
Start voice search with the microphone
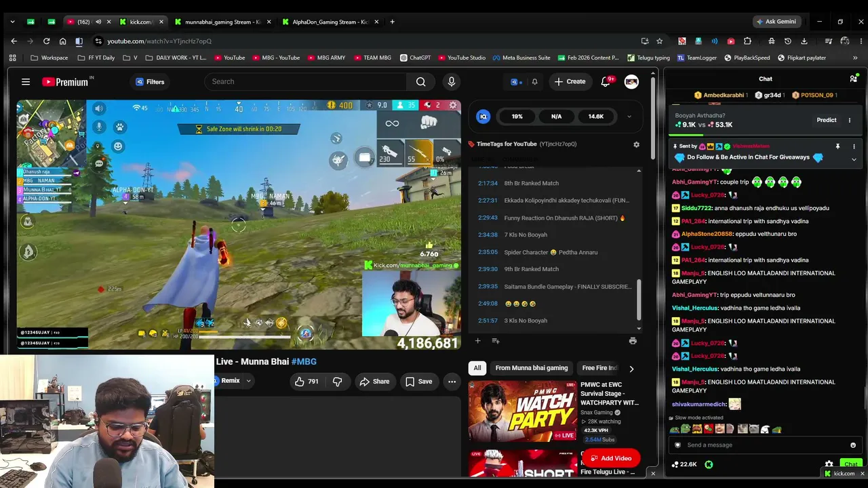452,82
